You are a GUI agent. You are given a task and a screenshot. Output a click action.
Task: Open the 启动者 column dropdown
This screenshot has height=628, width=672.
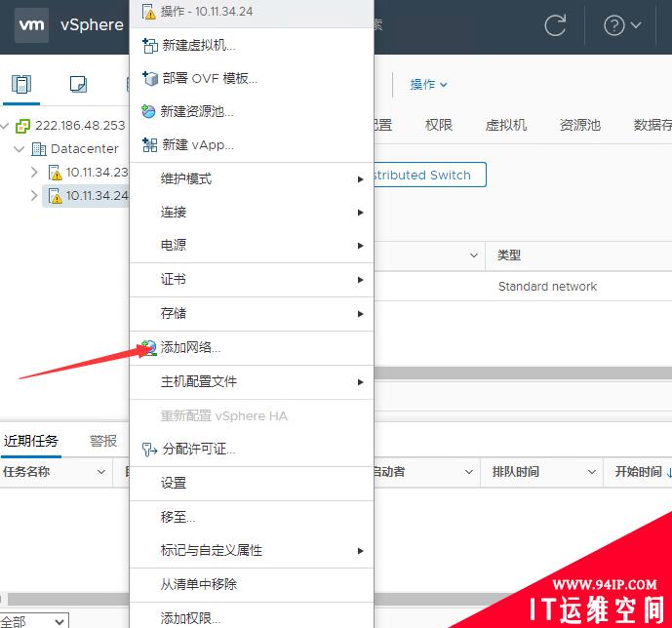point(469,472)
